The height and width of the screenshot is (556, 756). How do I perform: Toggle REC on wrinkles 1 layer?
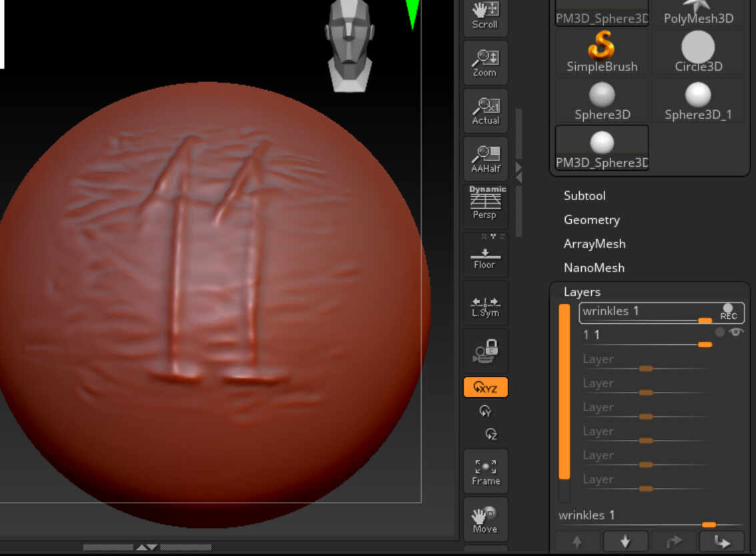[728, 312]
